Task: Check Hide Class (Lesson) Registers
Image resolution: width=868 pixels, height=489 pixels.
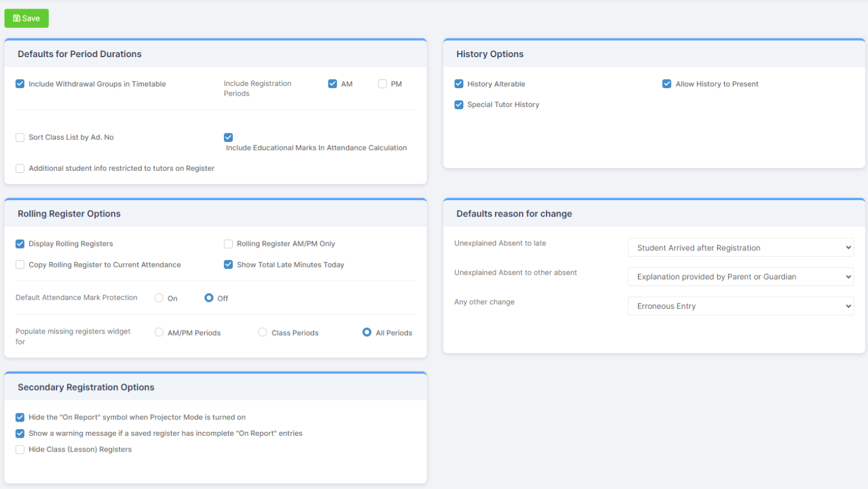Action: pos(20,449)
